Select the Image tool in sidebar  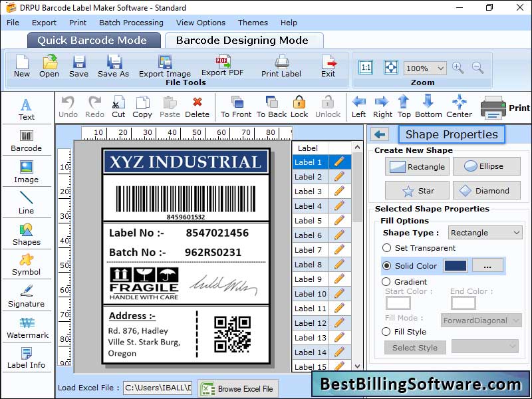point(27,172)
